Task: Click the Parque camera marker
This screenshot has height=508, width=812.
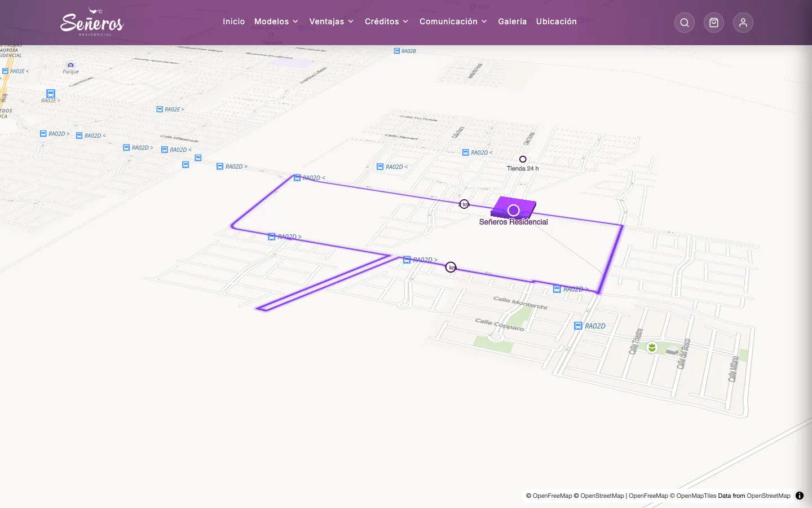Action: click(x=70, y=65)
